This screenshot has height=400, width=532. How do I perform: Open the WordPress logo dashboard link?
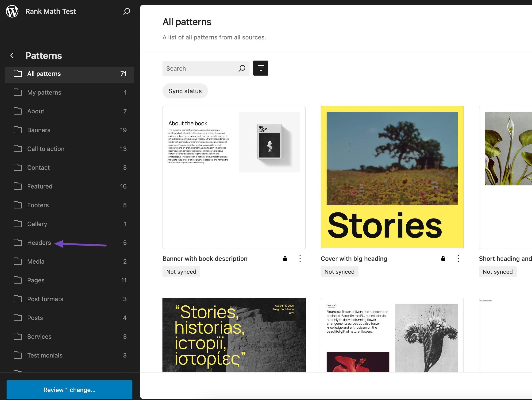12,11
